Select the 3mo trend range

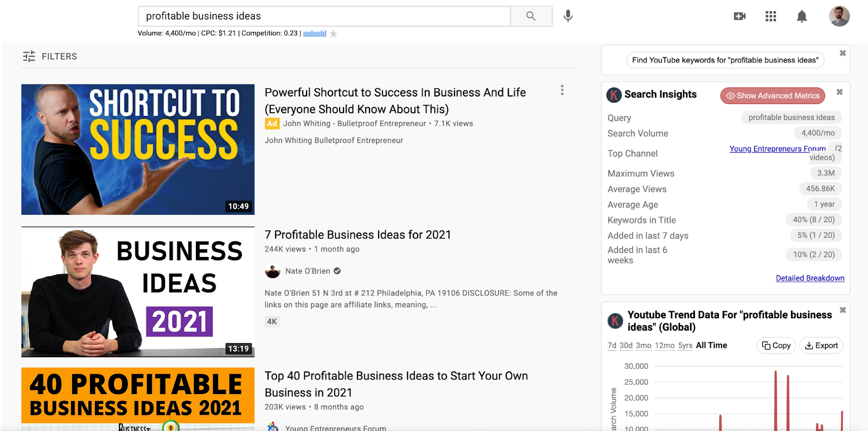644,345
